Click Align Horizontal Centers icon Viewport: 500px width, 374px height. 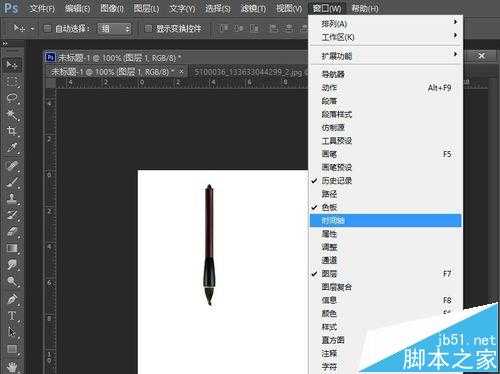[289, 28]
